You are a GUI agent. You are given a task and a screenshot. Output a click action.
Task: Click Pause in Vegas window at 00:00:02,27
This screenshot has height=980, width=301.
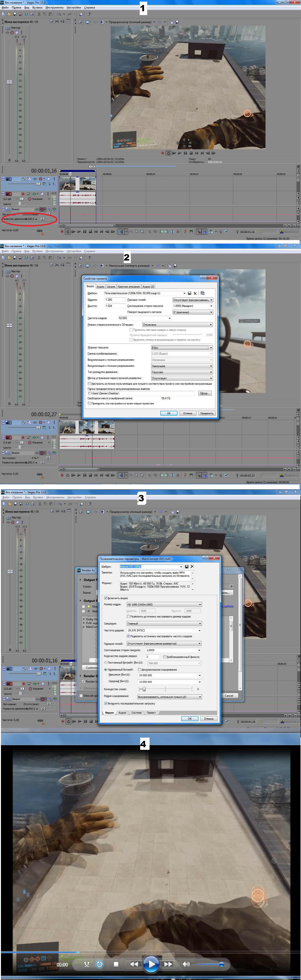click(84, 475)
